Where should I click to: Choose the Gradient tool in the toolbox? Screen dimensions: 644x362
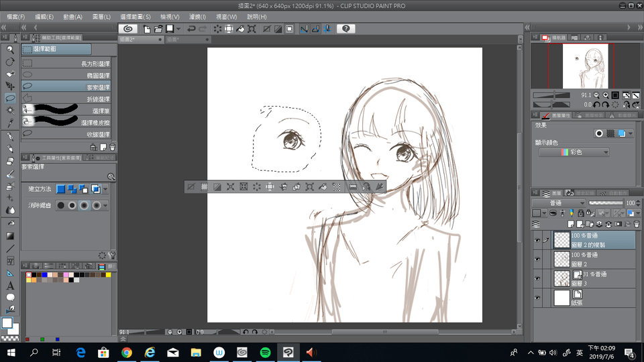(10, 236)
